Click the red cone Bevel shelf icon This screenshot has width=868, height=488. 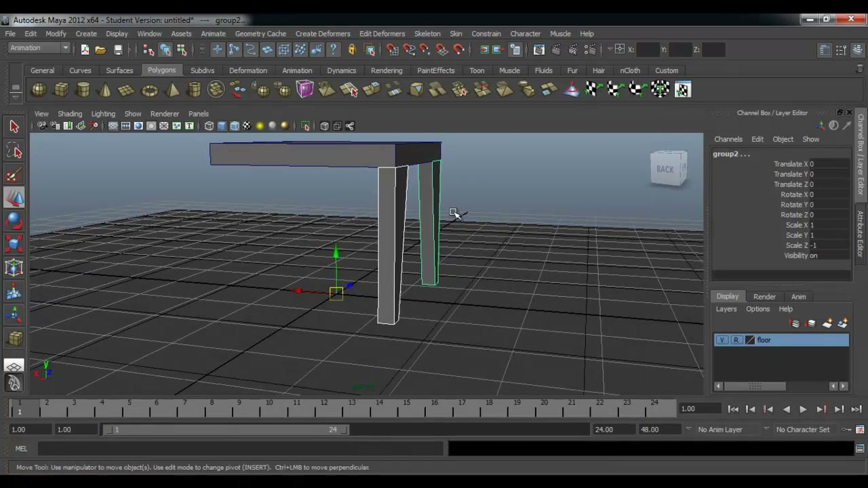[x=571, y=89]
